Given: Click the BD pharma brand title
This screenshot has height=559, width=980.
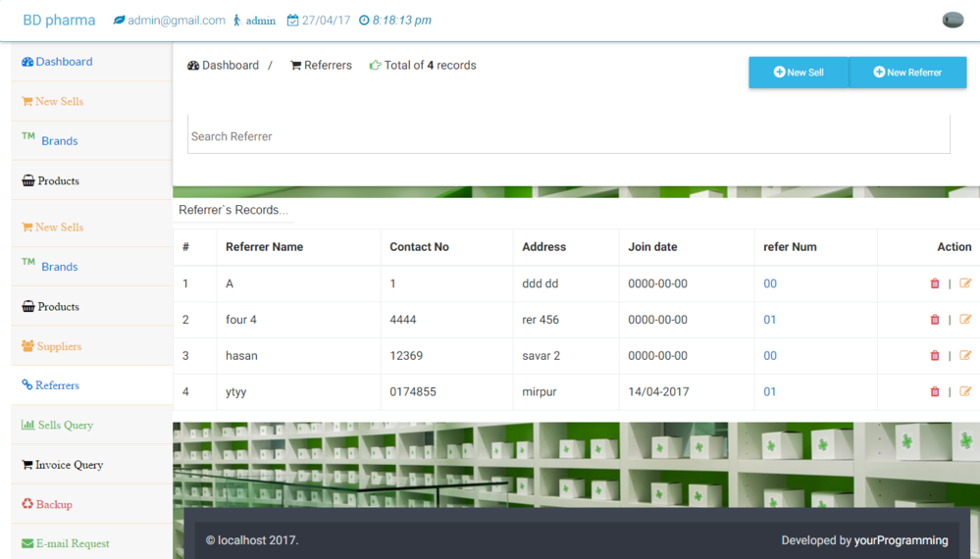Looking at the screenshot, I should pos(59,21).
